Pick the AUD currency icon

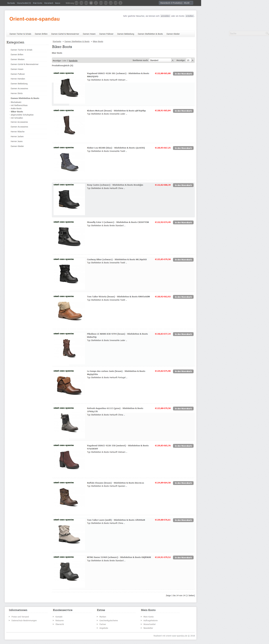pos(76,3)
